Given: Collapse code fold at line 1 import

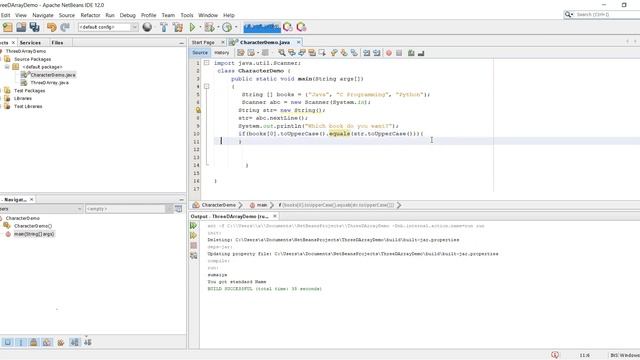Looking at the screenshot, I should (207, 63).
